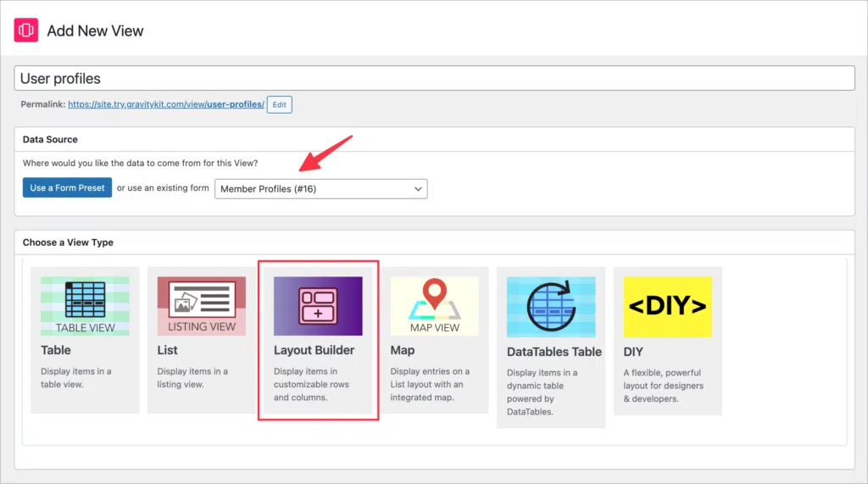This screenshot has width=868, height=484.
Task: Click 'Display items in a table view' description
Action: tap(75, 378)
